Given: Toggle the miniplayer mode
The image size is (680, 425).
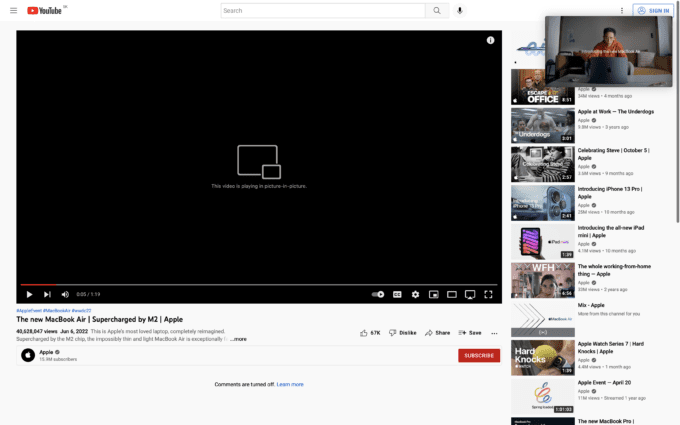Looking at the screenshot, I should (x=433, y=294).
